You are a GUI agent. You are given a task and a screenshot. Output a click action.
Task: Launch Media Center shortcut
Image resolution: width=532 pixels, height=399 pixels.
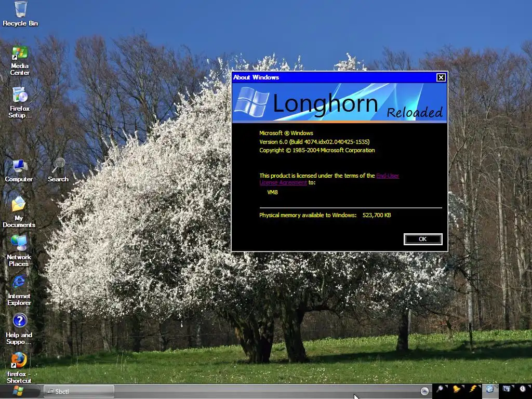[20, 61]
